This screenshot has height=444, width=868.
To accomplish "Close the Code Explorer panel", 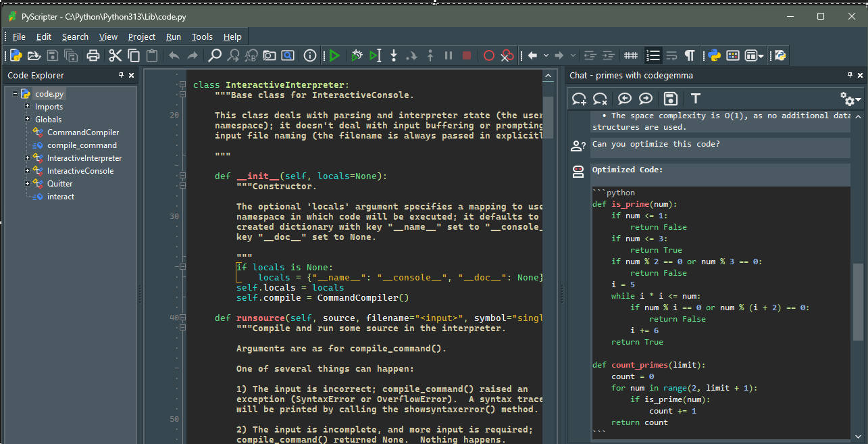I will [x=132, y=76].
